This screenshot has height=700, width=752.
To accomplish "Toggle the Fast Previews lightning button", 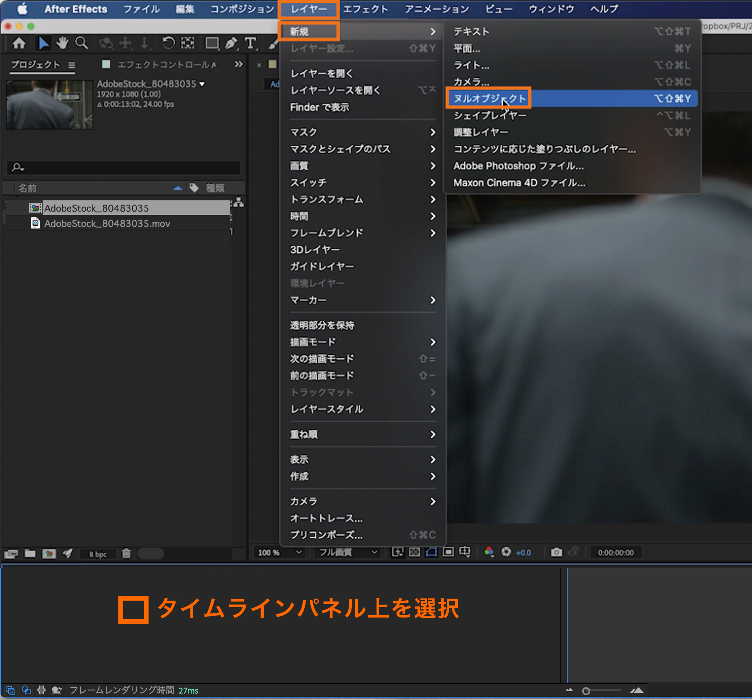I will click(x=398, y=552).
